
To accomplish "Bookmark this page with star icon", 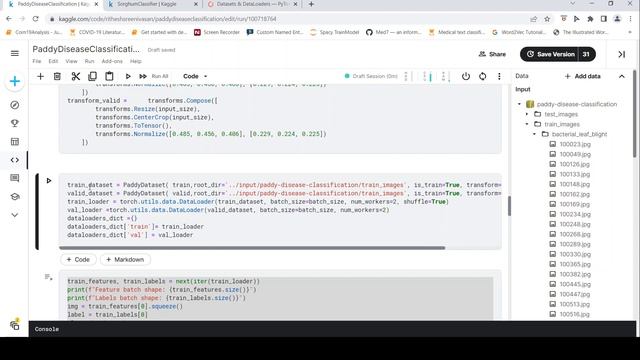I will (547, 19).
